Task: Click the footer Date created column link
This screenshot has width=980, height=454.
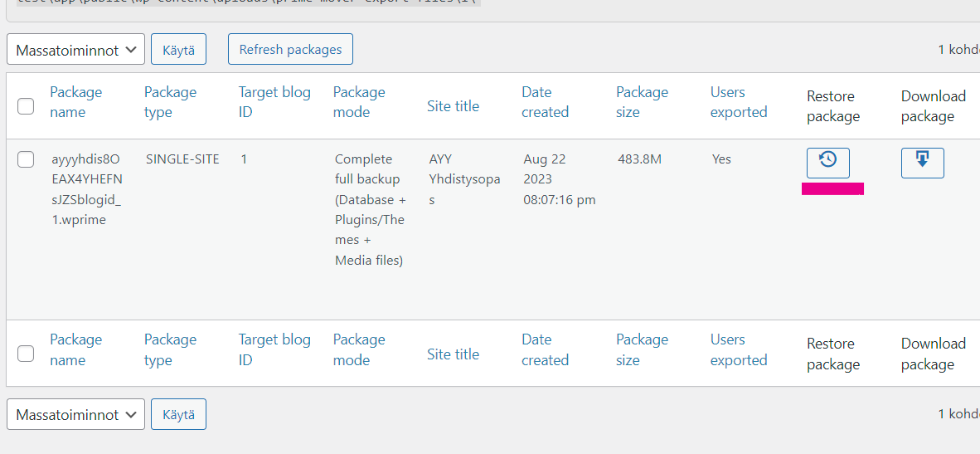Action: [545, 349]
